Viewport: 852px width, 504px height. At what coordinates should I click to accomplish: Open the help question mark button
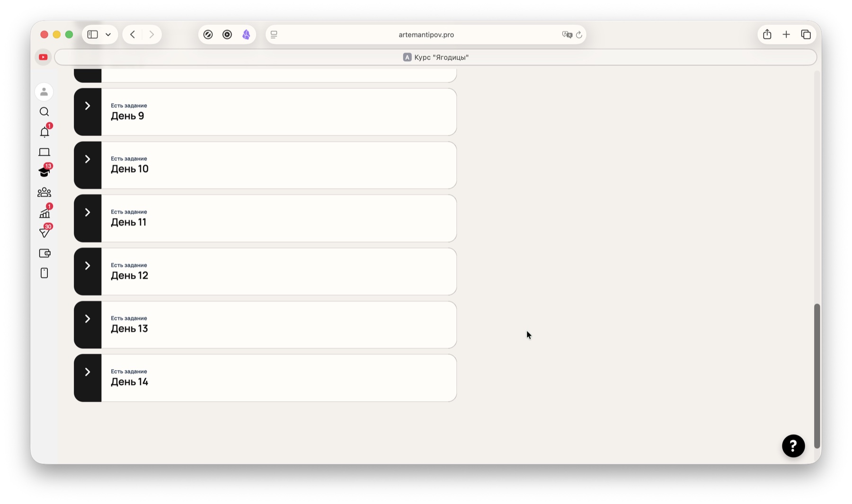[793, 446]
